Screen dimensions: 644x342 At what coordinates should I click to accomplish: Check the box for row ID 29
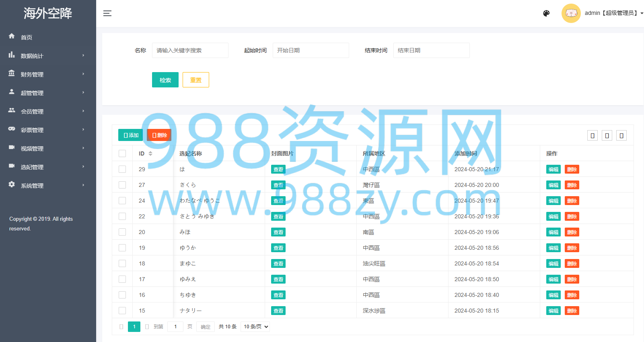[x=122, y=169]
